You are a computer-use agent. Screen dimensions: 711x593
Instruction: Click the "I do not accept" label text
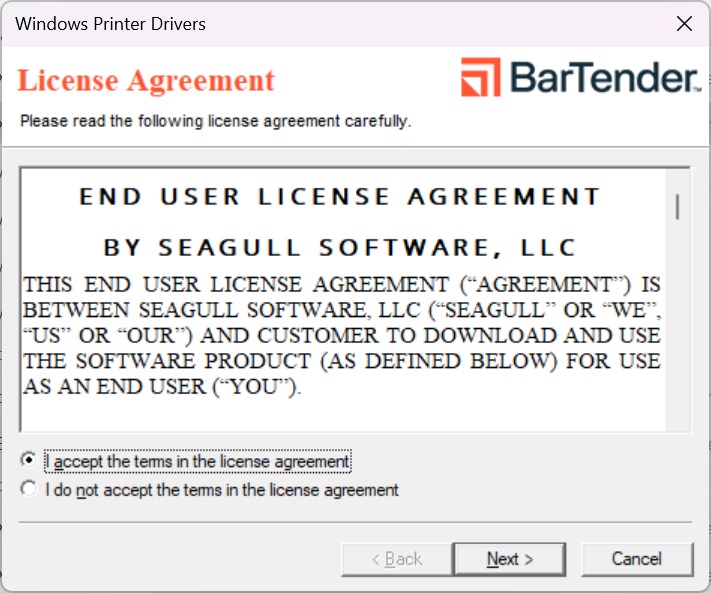222,490
